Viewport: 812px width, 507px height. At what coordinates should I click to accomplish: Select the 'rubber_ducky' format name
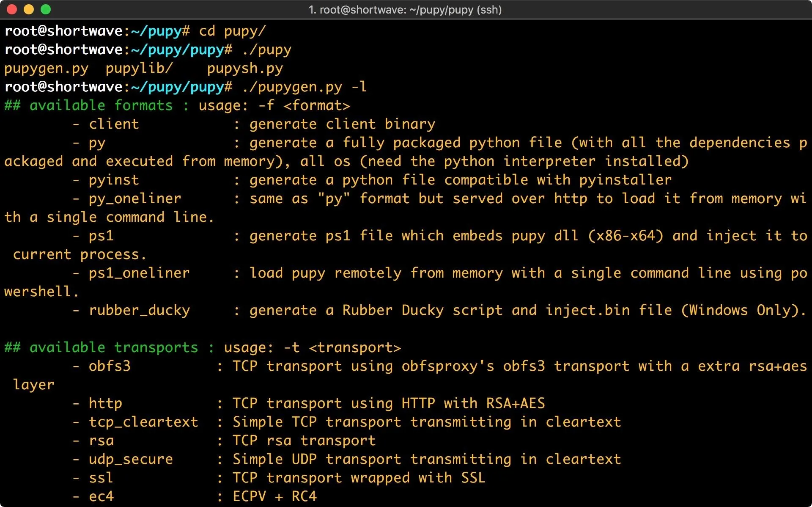[140, 311]
